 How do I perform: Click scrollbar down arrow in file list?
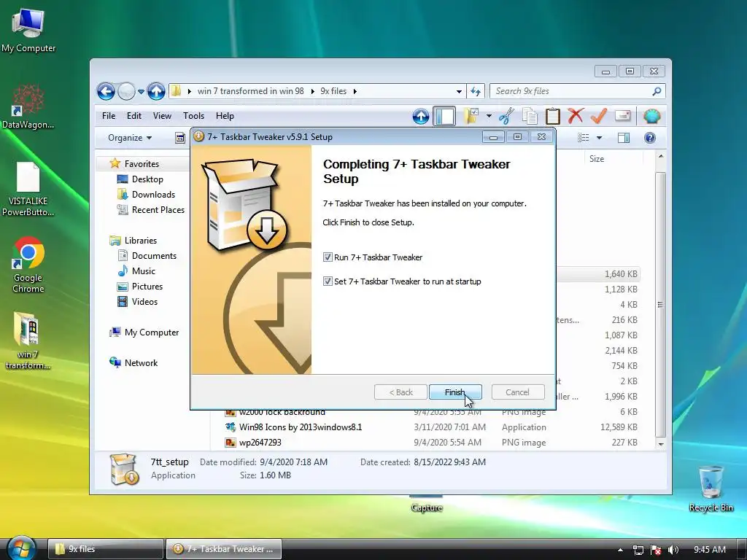click(660, 444)
